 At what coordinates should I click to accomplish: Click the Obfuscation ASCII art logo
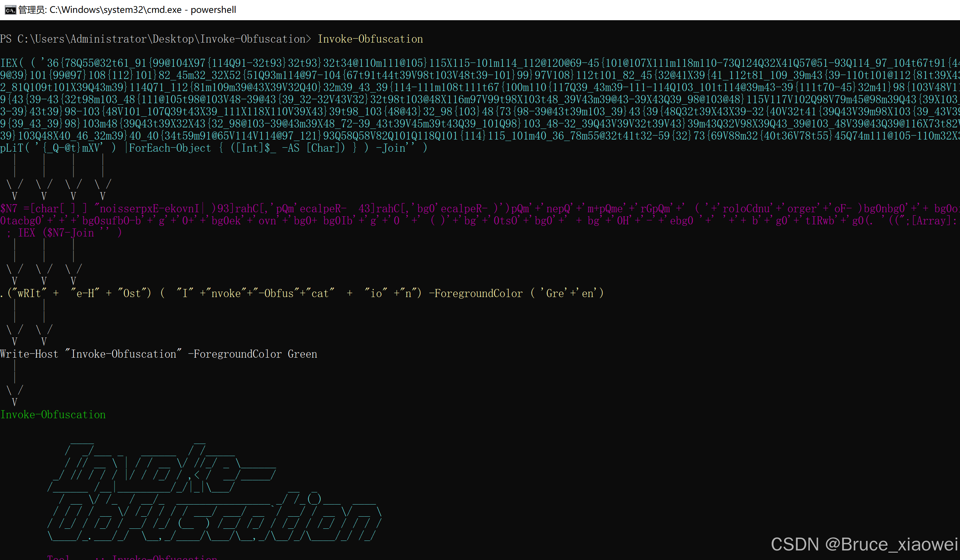[x=213, y=518]
